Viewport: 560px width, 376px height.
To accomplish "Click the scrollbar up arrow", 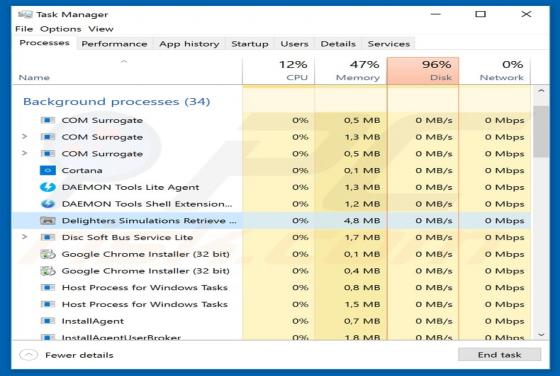I will pos(541,92).
